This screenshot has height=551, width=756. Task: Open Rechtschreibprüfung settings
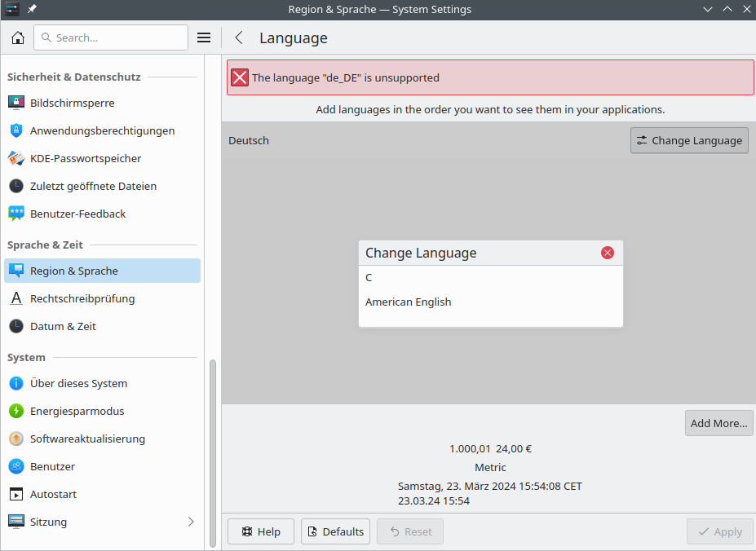[x=102, y=298]
